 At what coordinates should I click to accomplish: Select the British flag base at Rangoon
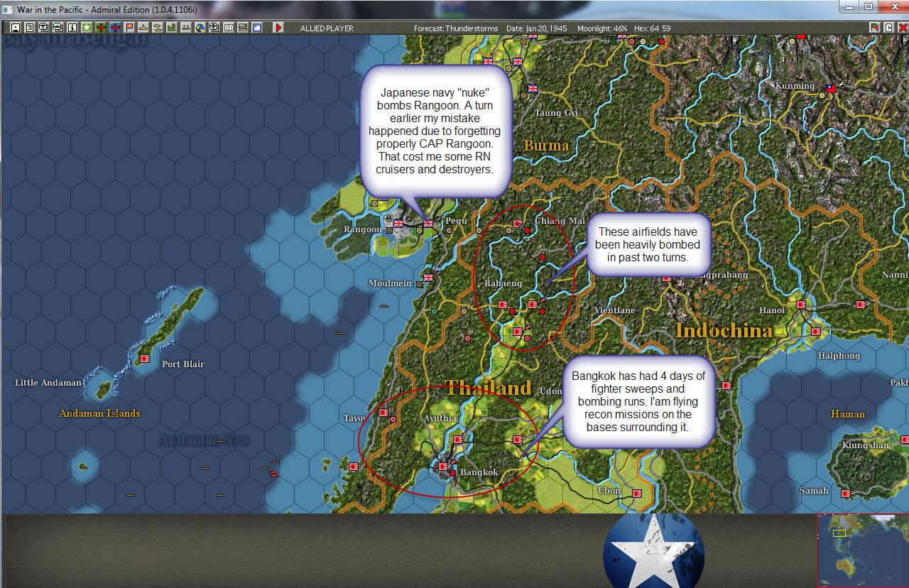(x=398, y=223)
